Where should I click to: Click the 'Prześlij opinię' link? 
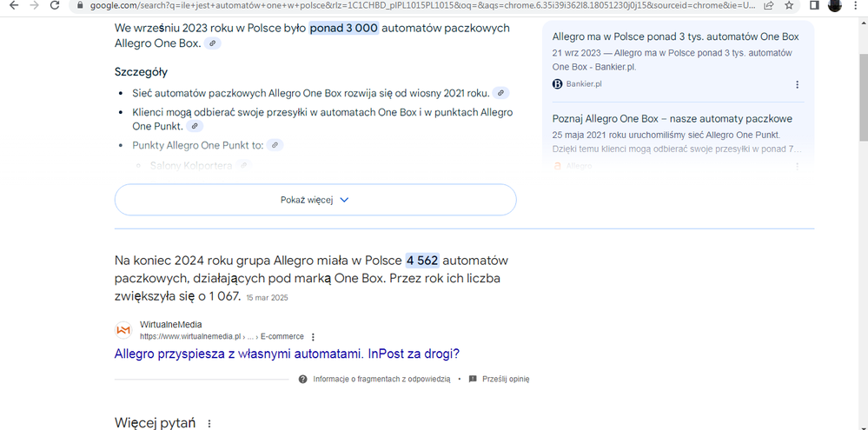tap(506, 379)
